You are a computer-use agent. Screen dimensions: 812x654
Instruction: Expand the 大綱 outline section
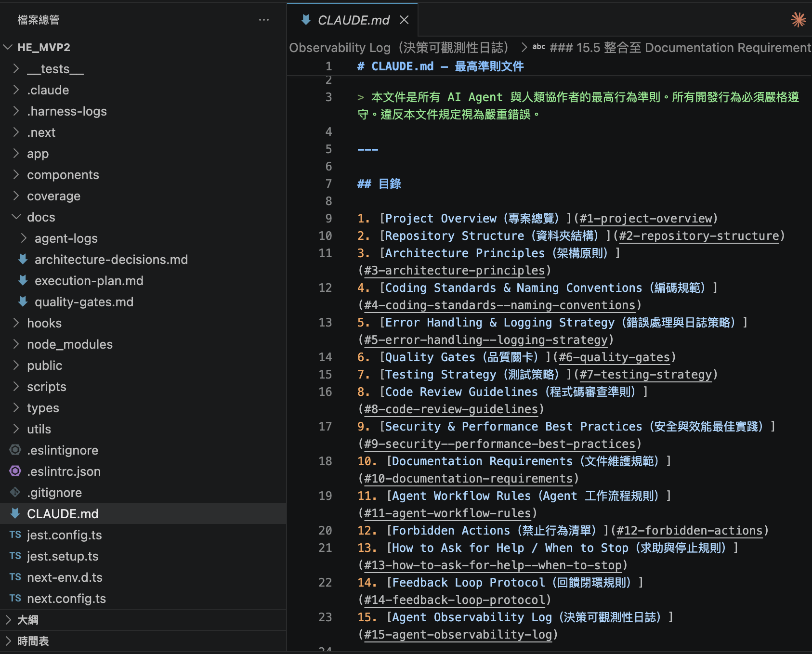point(8,620)
